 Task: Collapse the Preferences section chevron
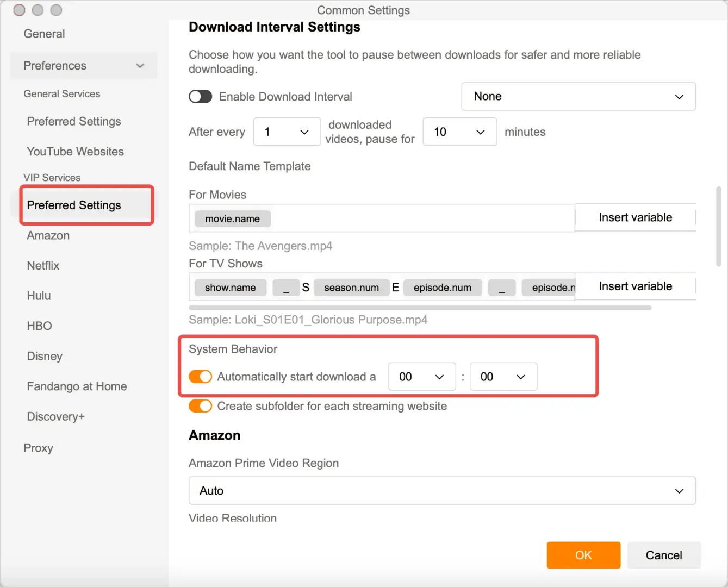pyautogui.click(x=140, y=66)
